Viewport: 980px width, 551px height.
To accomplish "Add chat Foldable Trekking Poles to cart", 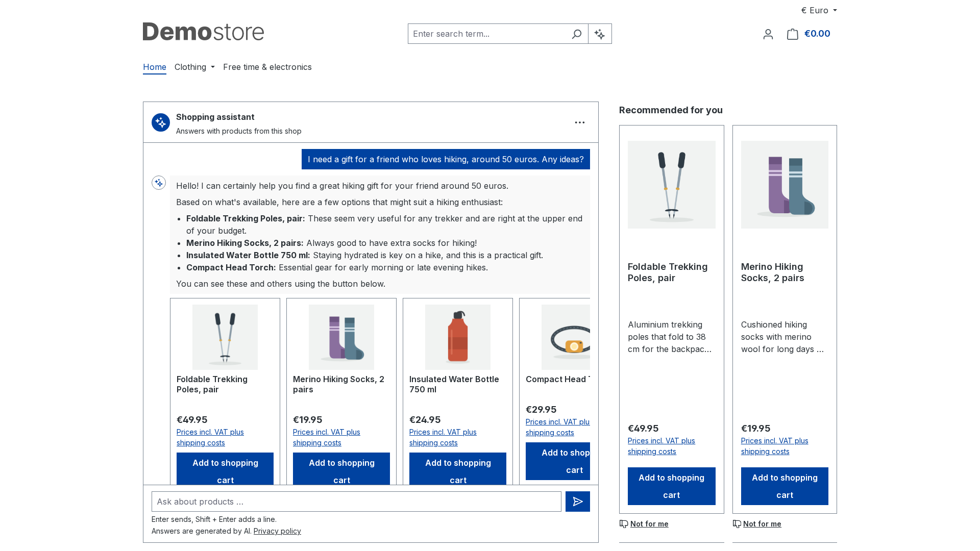I will point(225,469).
